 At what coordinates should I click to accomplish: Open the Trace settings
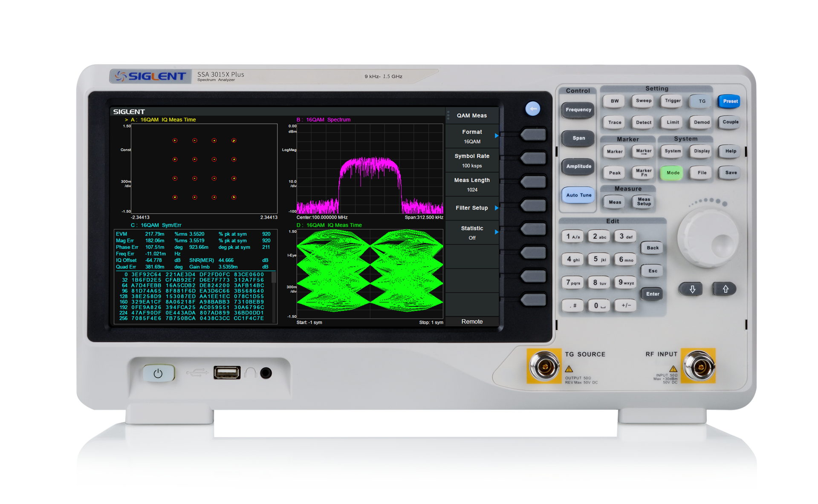click(x=613, y=123)
